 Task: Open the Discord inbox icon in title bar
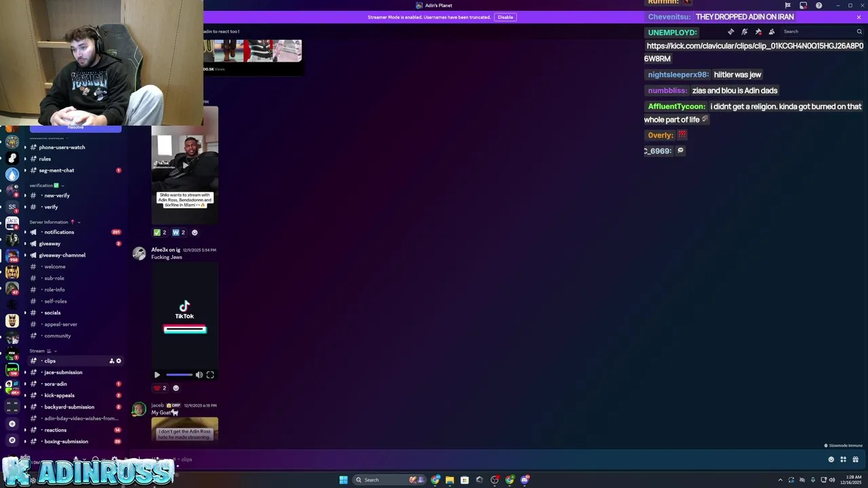803,5
